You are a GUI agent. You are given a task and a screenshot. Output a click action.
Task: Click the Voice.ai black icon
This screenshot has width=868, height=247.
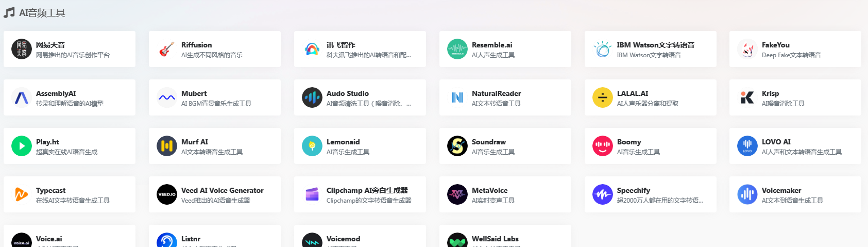click(22, 240)
